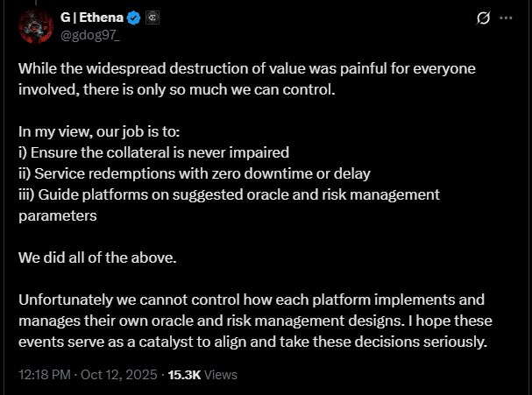Image resolution: width=532 pixels, height=395 pixels.
Task: Click the G | Ethena profile avatar
Action: click(35, 25)
